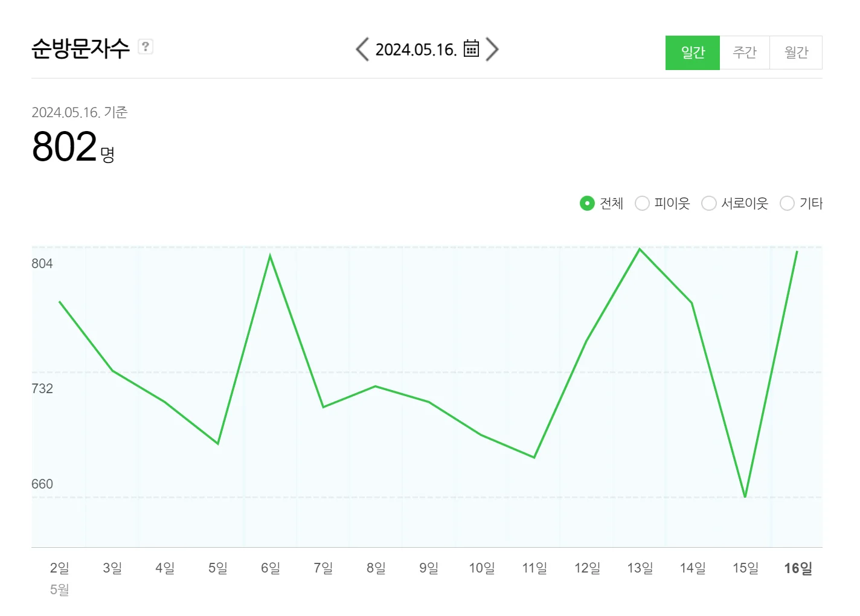Viewport: 860px width, 616px height.
Task: Click the 15일 x-axis label
Action: [746, 568]
